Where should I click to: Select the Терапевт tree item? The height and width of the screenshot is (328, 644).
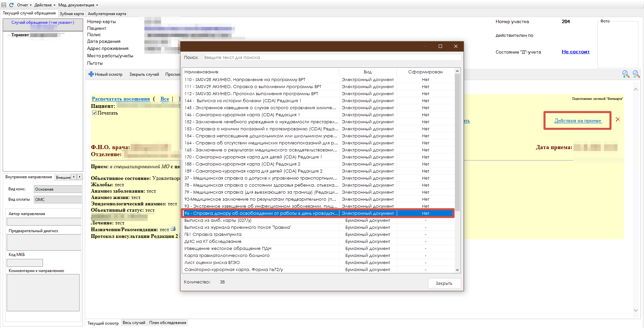pos(20,35)
